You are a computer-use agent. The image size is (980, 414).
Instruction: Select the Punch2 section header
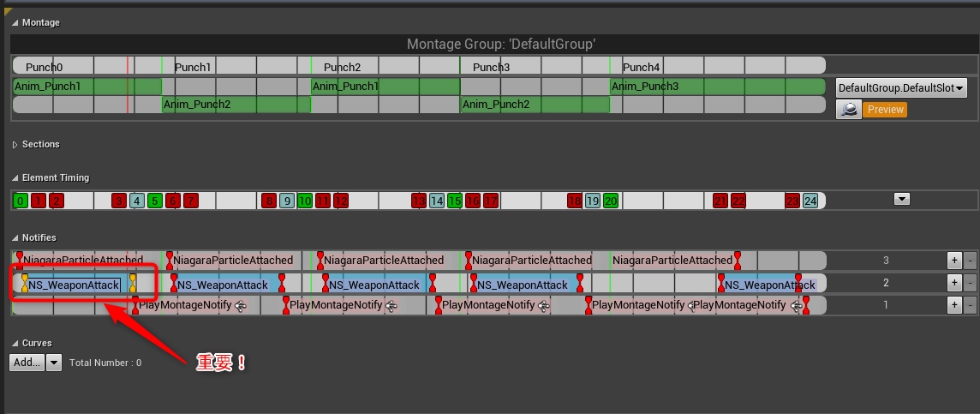pyautogui.click(x=343, y=67)
